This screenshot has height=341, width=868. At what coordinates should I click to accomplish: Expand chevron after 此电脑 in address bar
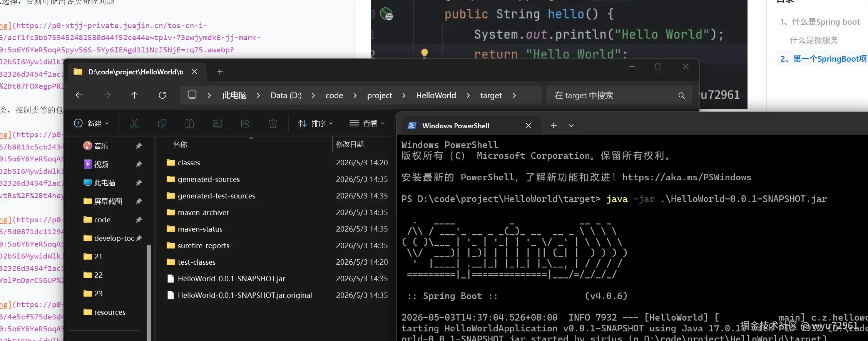click(x=258, y=96)
